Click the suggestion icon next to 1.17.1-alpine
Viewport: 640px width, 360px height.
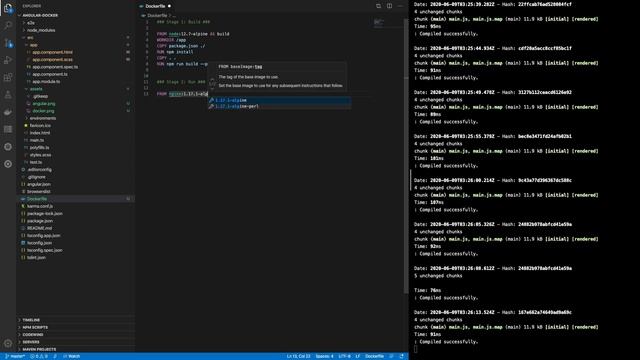click(211, 100)
